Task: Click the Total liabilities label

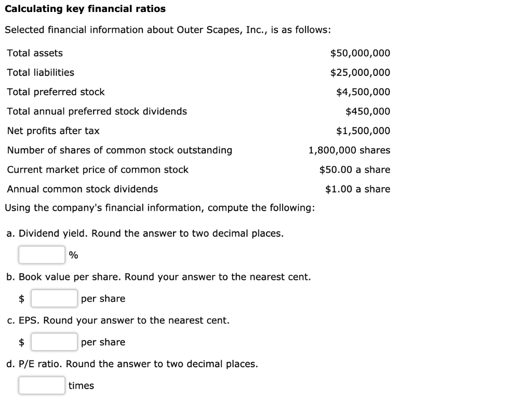Action: coord(40,72)
